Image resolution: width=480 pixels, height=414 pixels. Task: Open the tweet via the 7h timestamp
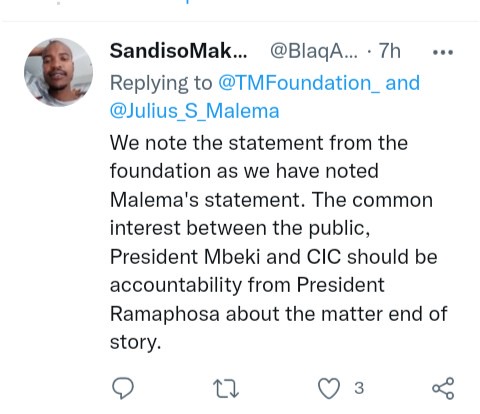[x=389, y=51]
